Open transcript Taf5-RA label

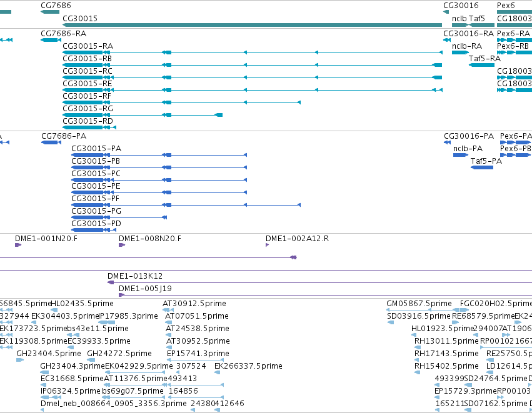pos(484,59)
